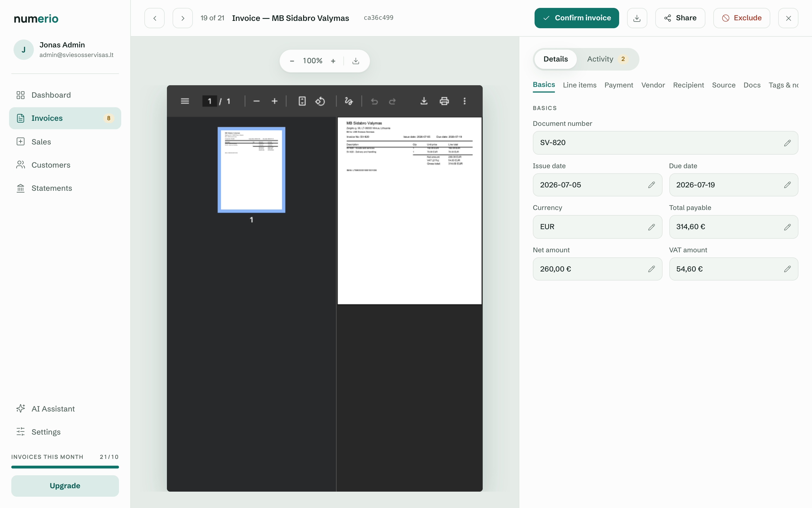Image resolution: width=812 pixels, height=508 pixels.
Task: Open Dashboard in the sidebar
Action: pyautogui.click(x=65, y=95)
